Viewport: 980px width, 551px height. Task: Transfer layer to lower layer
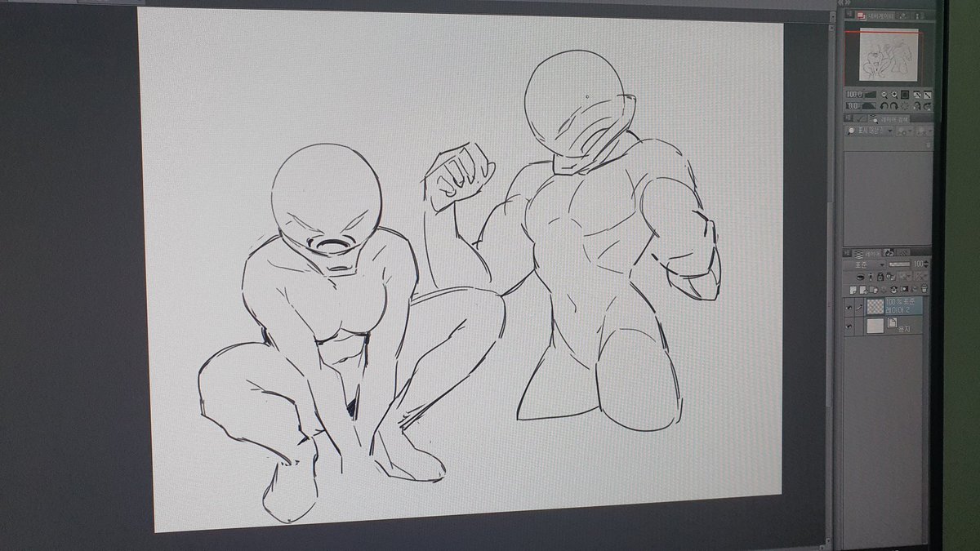click(x=884, y=290)
